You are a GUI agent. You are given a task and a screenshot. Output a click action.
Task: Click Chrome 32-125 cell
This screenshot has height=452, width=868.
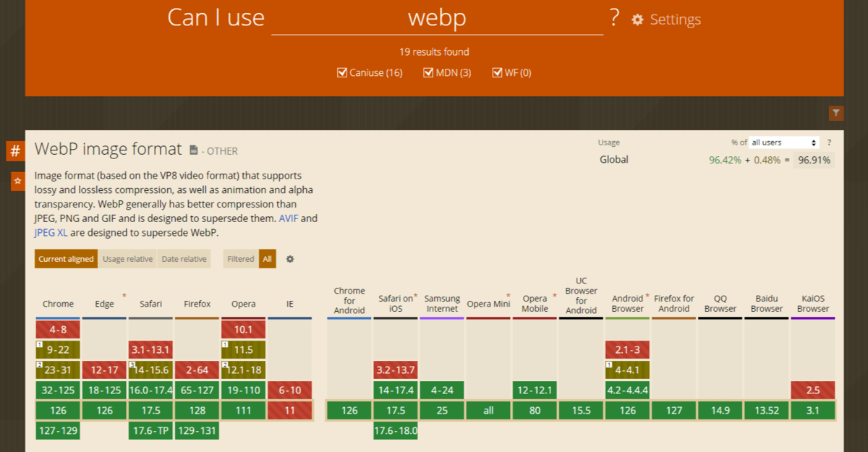point(59,391)
